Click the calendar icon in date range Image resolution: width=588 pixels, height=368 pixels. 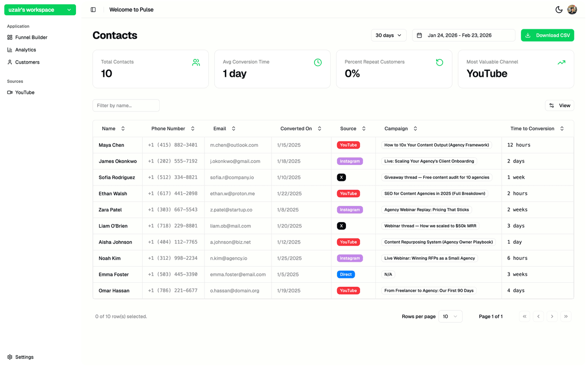(419, 35)
